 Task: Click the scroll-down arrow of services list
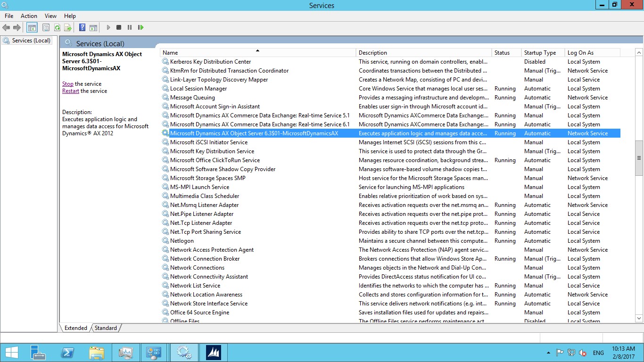coord(639,319)
